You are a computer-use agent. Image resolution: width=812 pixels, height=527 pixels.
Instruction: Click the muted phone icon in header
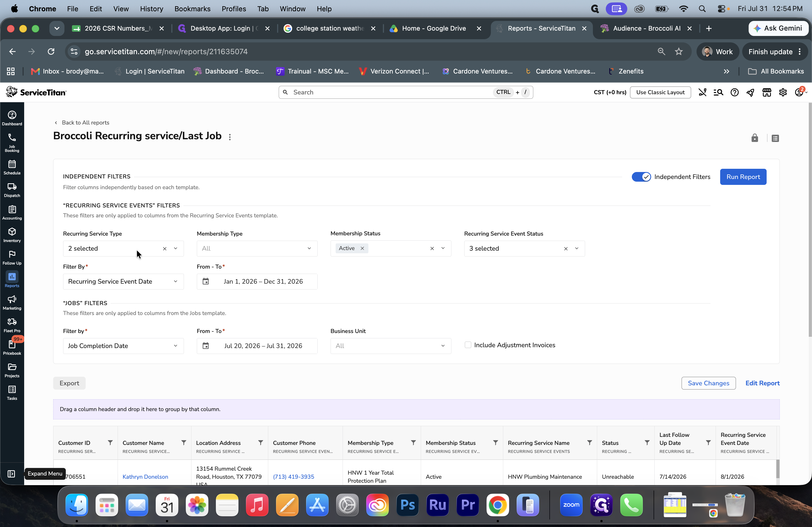coord(702,92)
